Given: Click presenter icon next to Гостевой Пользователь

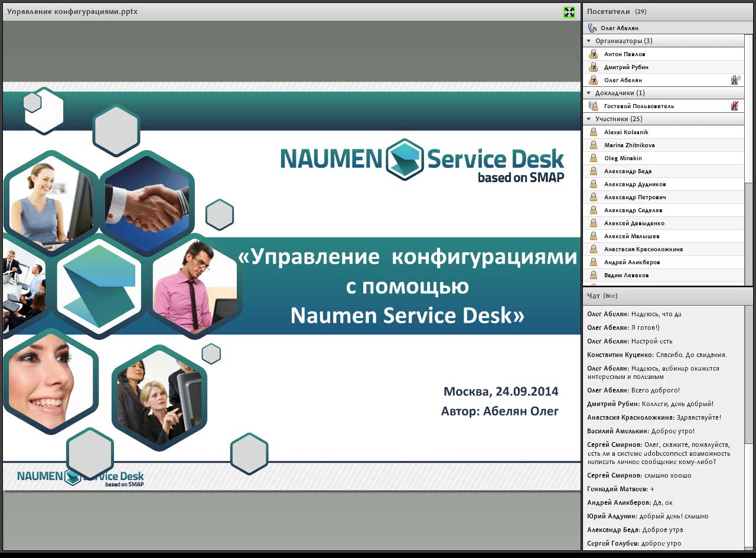Looking at the screenshot, I should pos(594,106).
